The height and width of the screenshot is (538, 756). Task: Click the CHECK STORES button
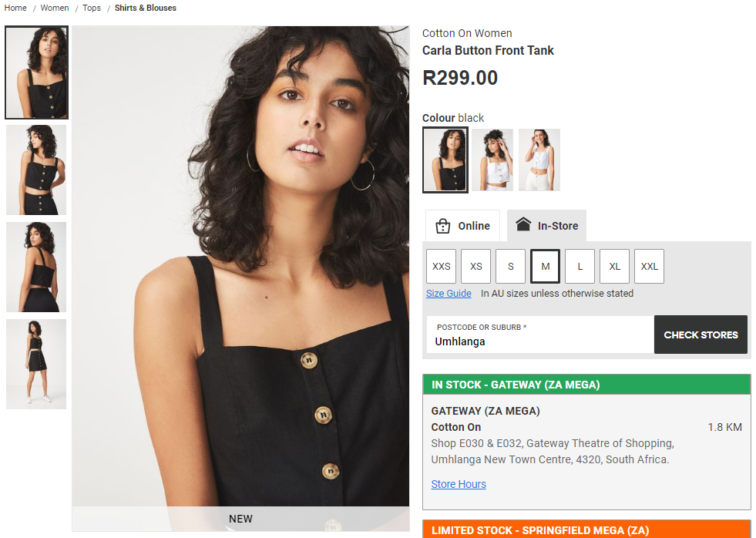(x=701, y=335)
